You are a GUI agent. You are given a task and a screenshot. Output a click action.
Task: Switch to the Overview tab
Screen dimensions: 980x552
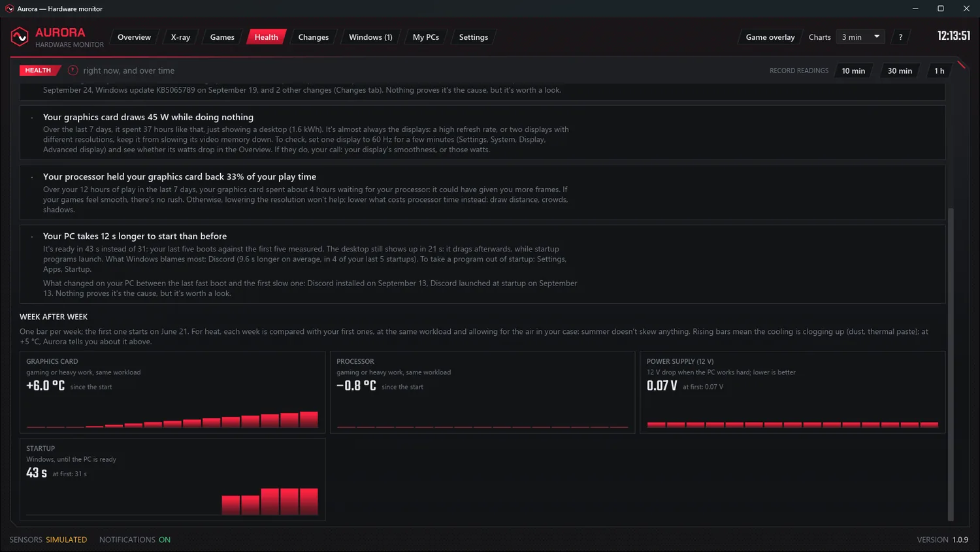134,37
